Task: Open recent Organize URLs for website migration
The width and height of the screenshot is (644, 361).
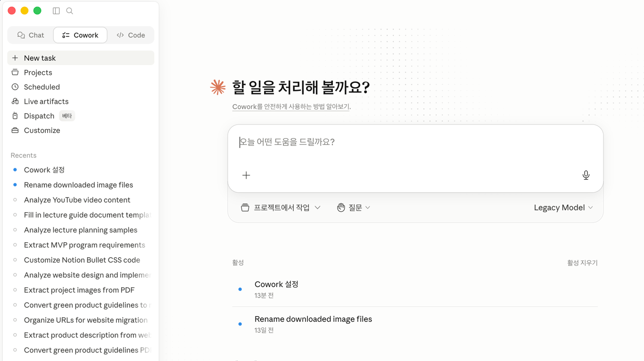Action: click(81, 320)
